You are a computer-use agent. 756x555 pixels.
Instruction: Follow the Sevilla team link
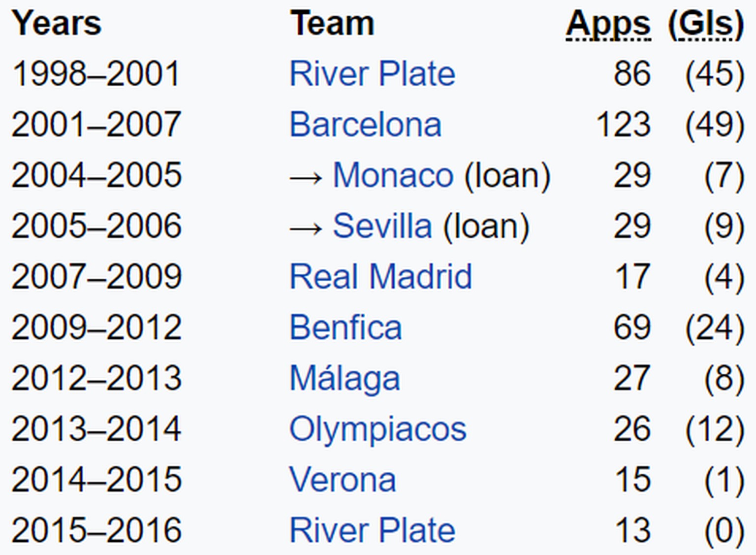pyautogui.click(x=382, y=226)
